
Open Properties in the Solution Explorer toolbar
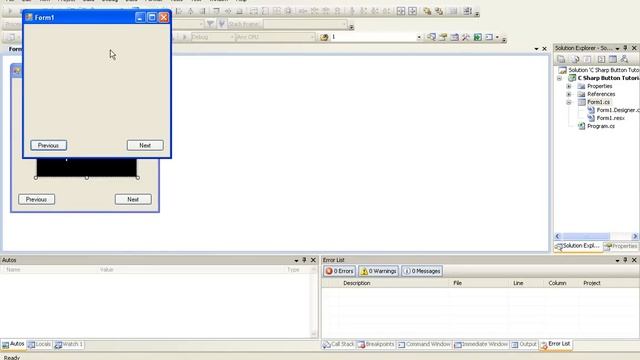click(x=561, y=59)
